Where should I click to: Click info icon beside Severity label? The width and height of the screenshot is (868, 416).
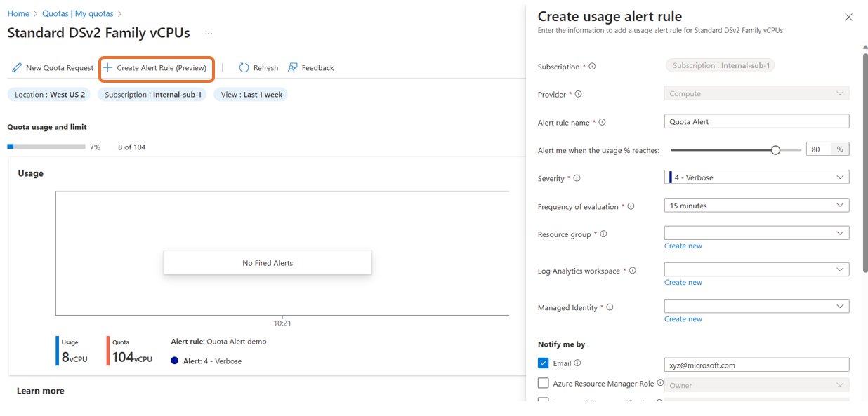pyautogui.click(x=577, y=178)
